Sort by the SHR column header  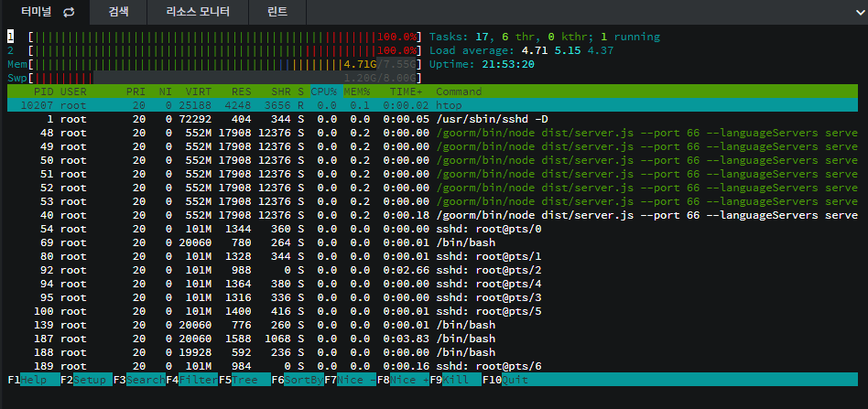tap(281, 91)
